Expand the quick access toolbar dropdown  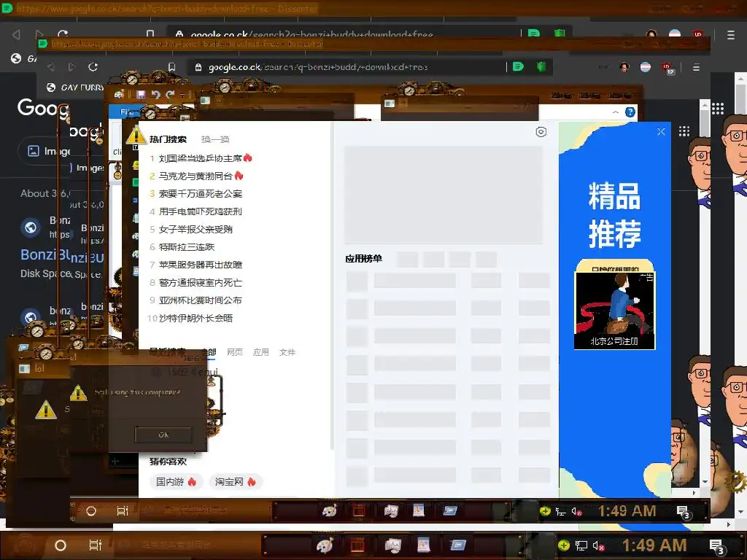(182, 95)
